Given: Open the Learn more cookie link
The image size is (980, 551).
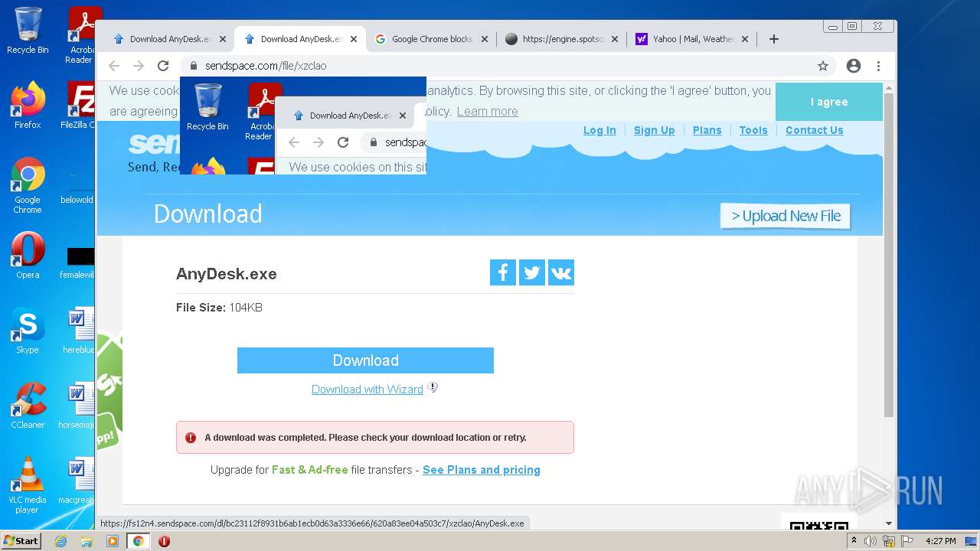Looking at the screenshot, I should coord(488,111).
